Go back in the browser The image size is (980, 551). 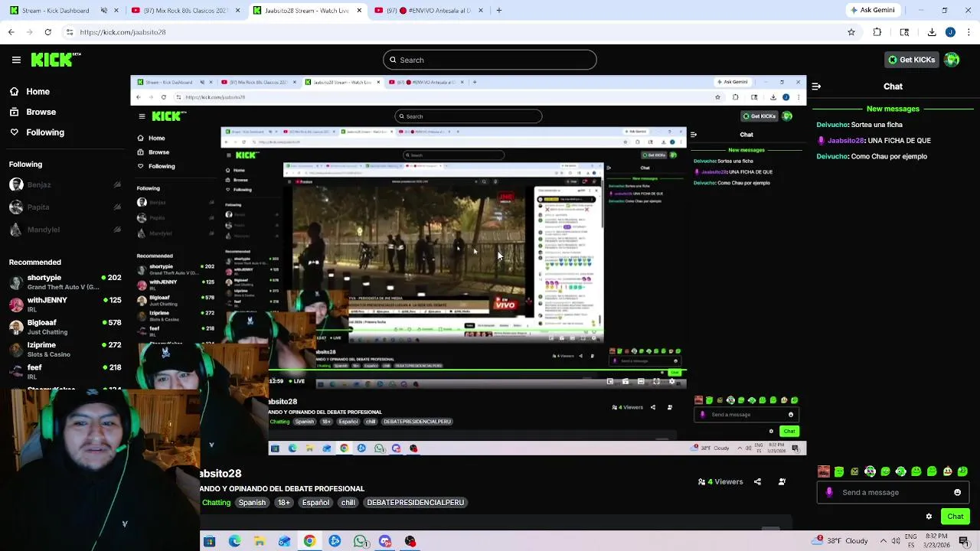(11, 32)
